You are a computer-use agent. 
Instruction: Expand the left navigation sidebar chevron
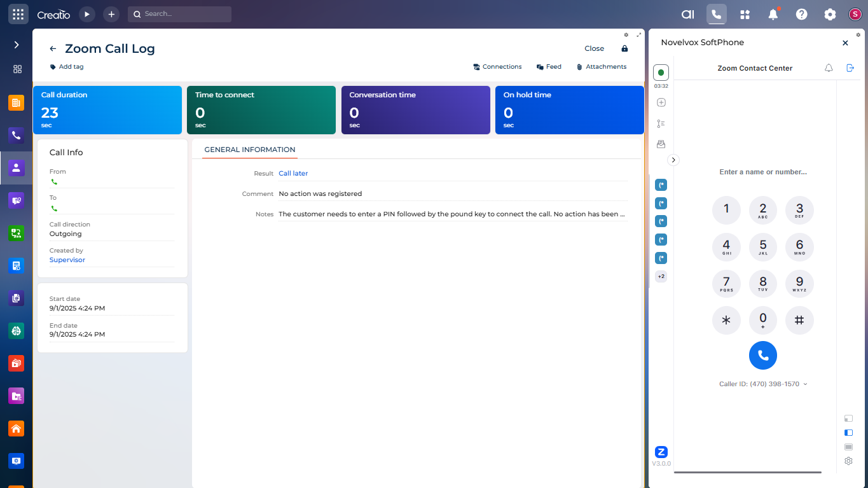[17, 45]
